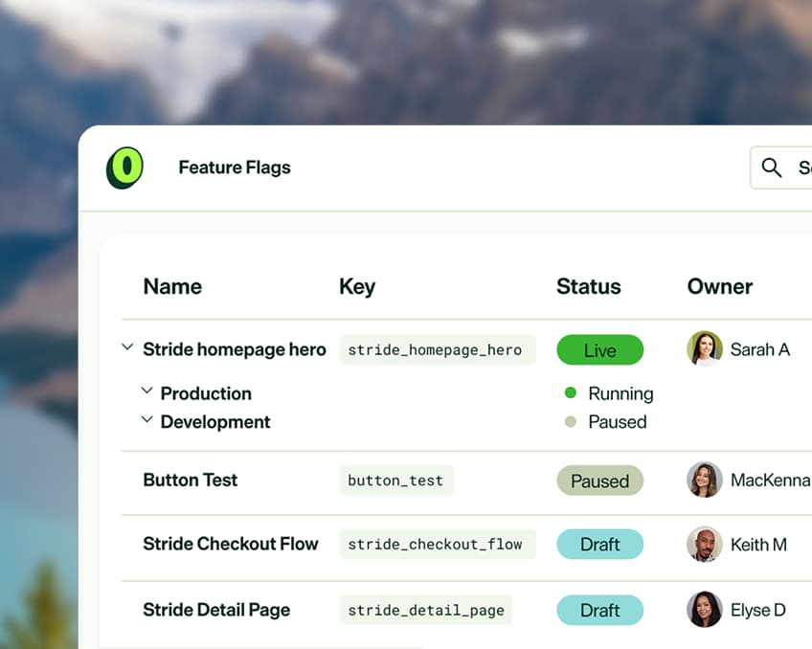Click the Live status badge
This screenshot has height=649, width=812.
click(x=600, y=349)
